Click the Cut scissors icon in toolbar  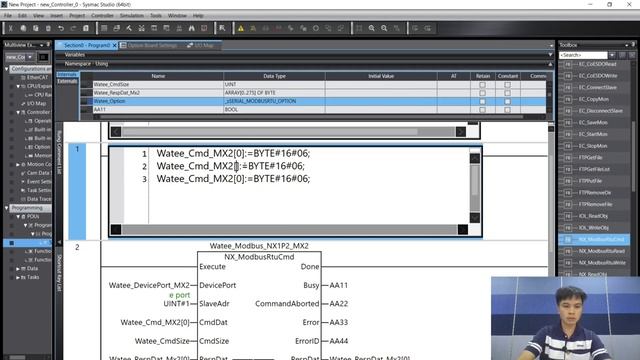point(11,28)
